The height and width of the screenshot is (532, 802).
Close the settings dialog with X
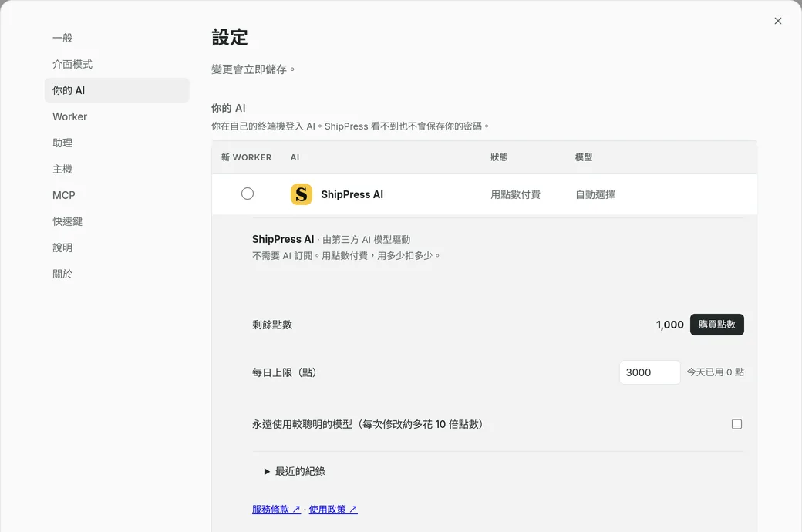click(778, 21)
